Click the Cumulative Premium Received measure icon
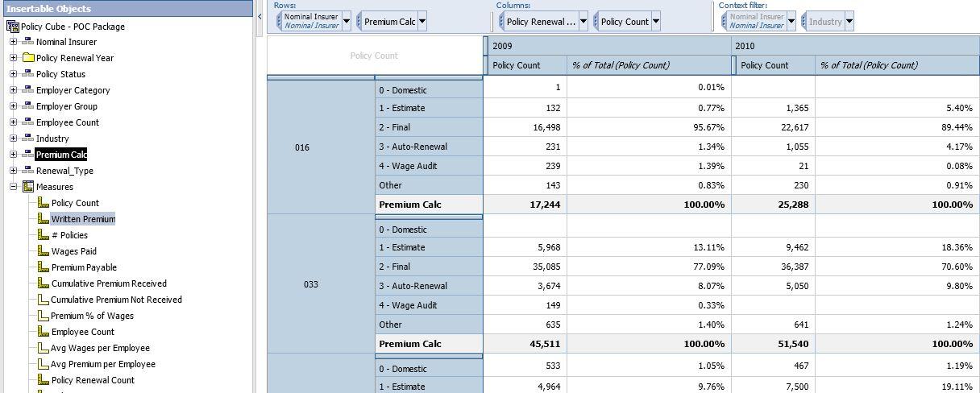 44,283
